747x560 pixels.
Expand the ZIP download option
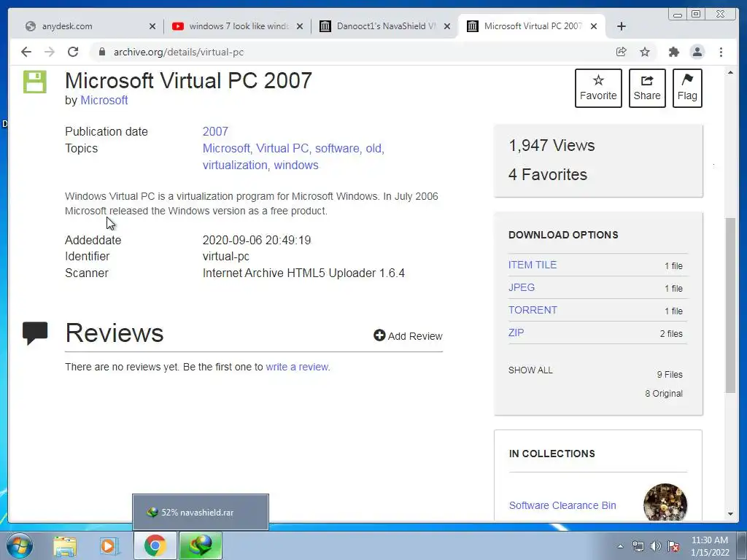tap(516, 332)
